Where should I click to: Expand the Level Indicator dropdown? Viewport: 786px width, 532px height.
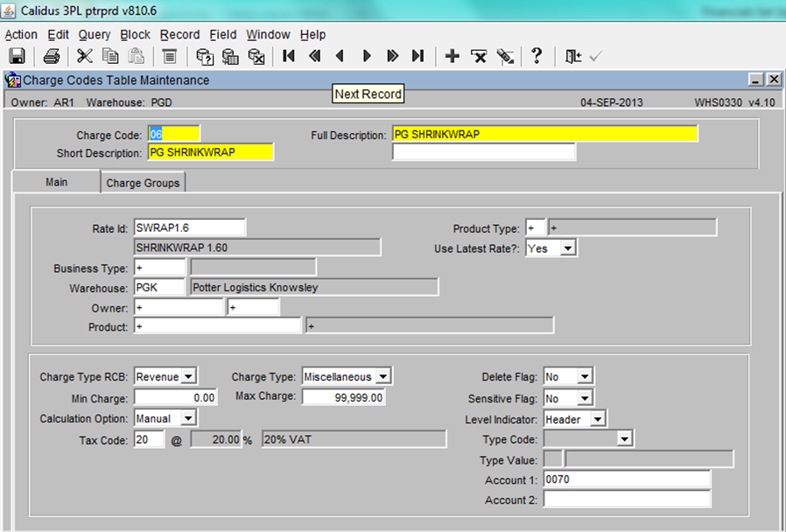click(598, 419)
